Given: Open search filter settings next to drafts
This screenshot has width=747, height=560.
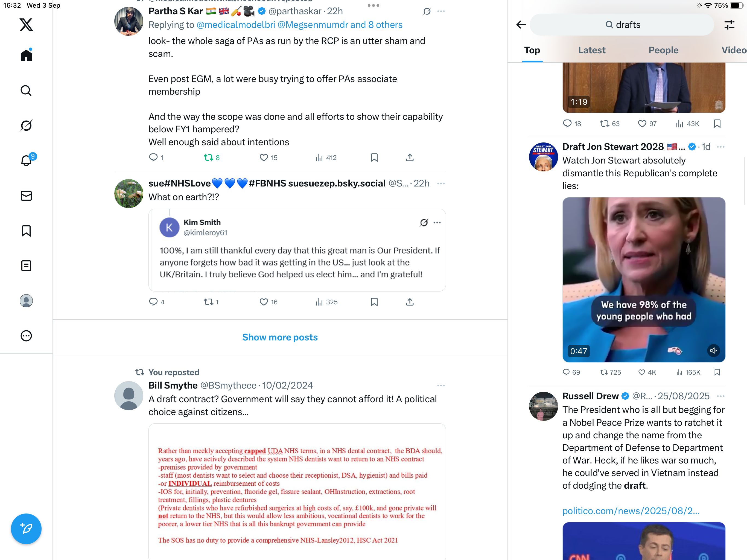Looking at the screenshot, I should 730,25.
